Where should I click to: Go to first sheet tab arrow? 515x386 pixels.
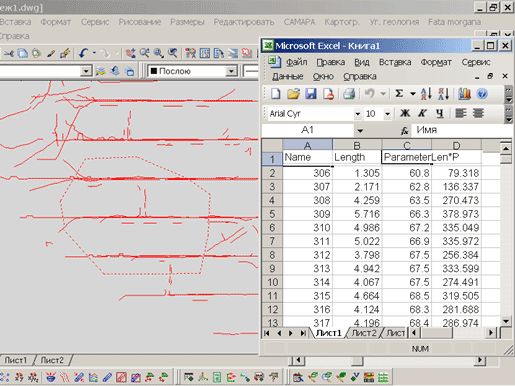coord(267,333)
